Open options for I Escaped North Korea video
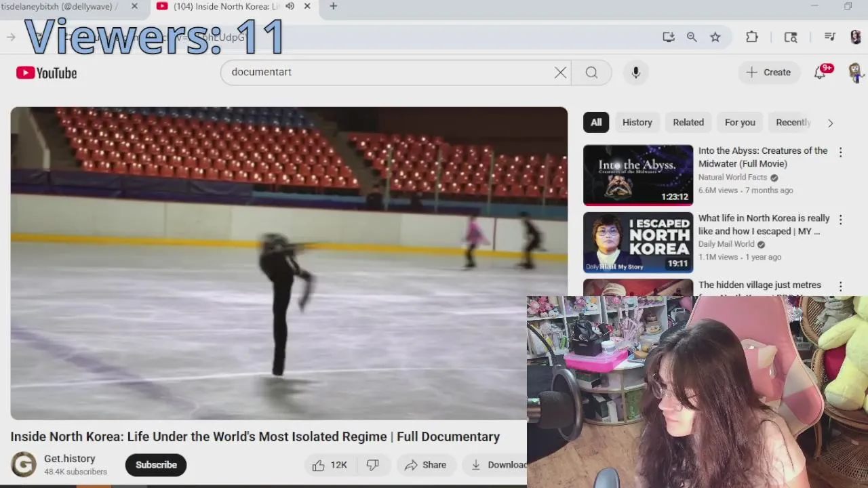Viewport: 868px width, 488px height. click(840, 220)
